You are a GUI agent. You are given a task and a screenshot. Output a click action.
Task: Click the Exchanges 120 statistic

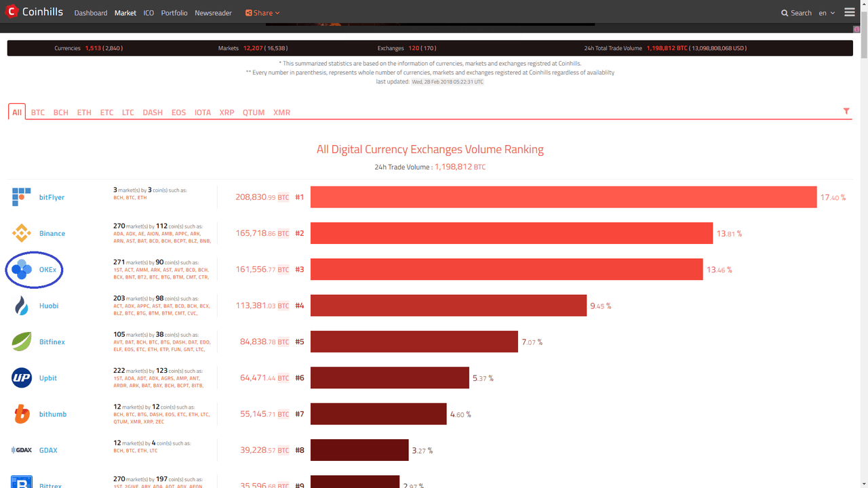[407, 49]
